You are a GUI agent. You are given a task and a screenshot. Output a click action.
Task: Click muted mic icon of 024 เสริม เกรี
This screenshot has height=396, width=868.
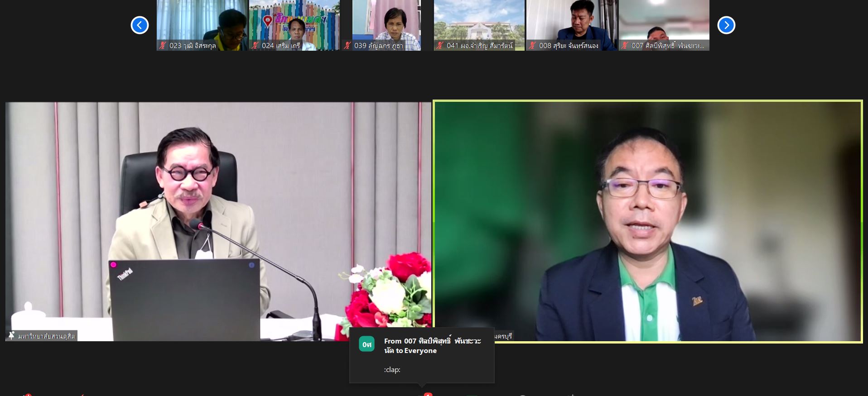click(256, 45)
